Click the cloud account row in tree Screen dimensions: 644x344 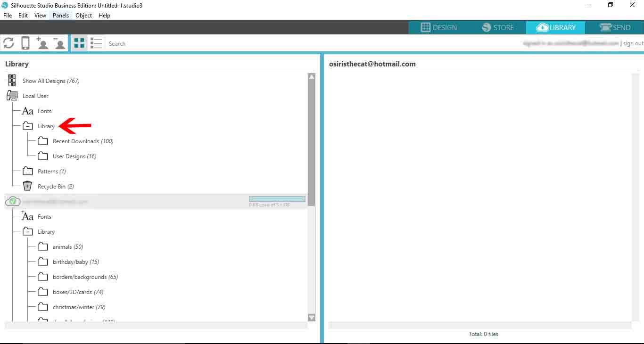coord(156,202)
